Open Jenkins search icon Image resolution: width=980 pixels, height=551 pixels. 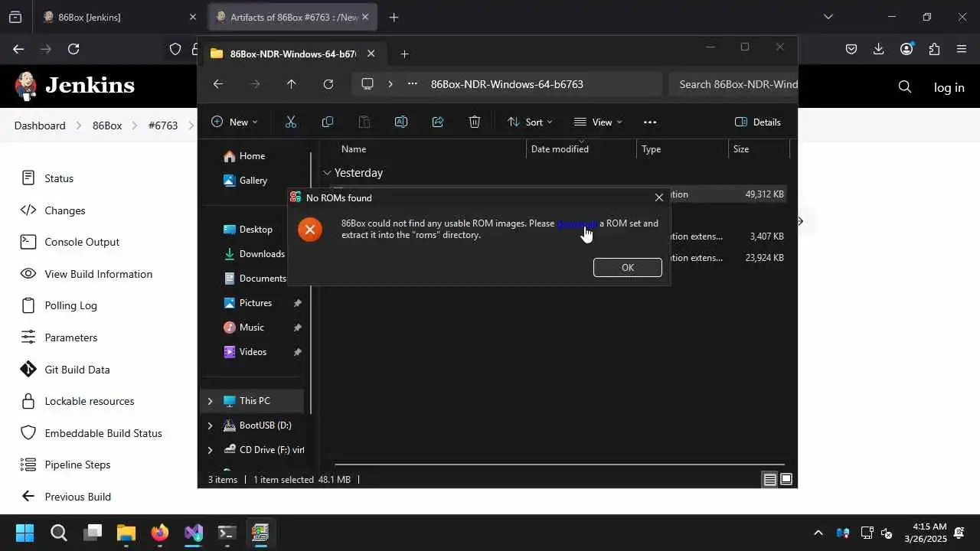coord(905,87)
